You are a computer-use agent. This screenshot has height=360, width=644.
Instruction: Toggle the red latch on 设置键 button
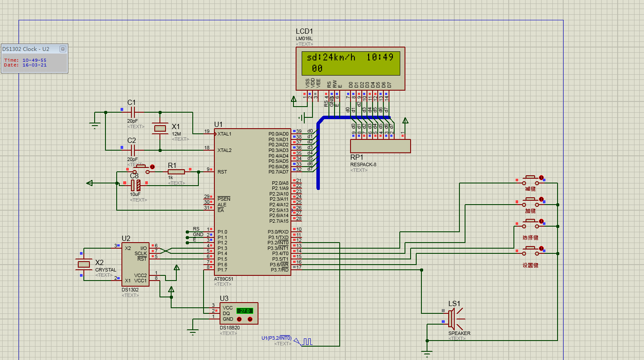(x=541, y=249)
